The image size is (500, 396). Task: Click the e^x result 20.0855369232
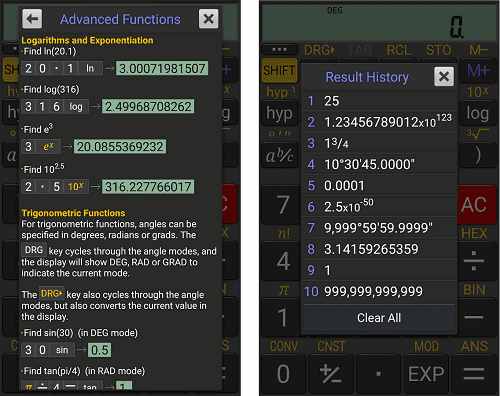120,147
